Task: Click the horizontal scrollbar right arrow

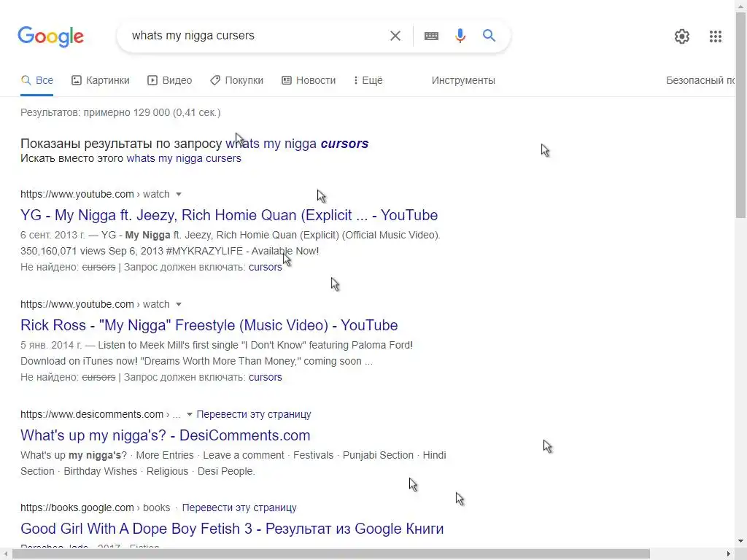Action: [x=729, y=554]
